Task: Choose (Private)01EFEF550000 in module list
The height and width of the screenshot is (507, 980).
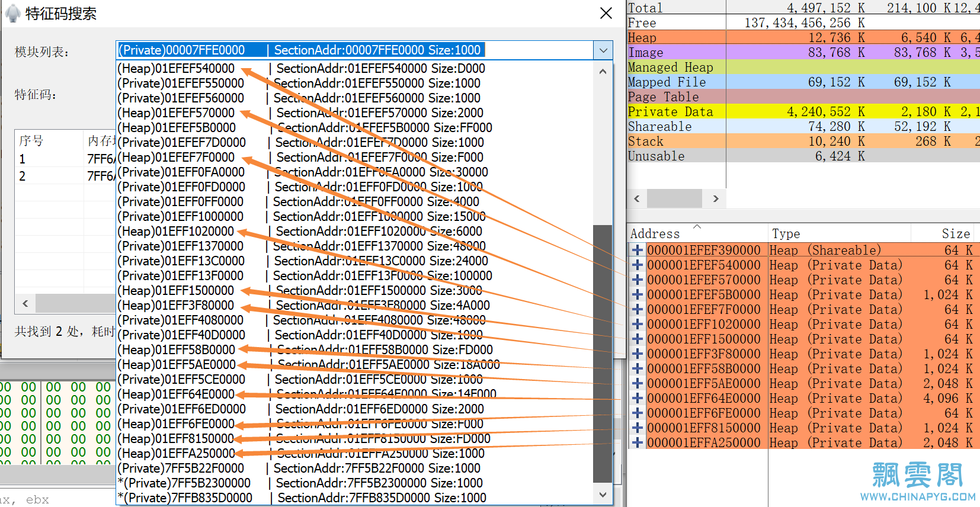Action: [354, 83]
